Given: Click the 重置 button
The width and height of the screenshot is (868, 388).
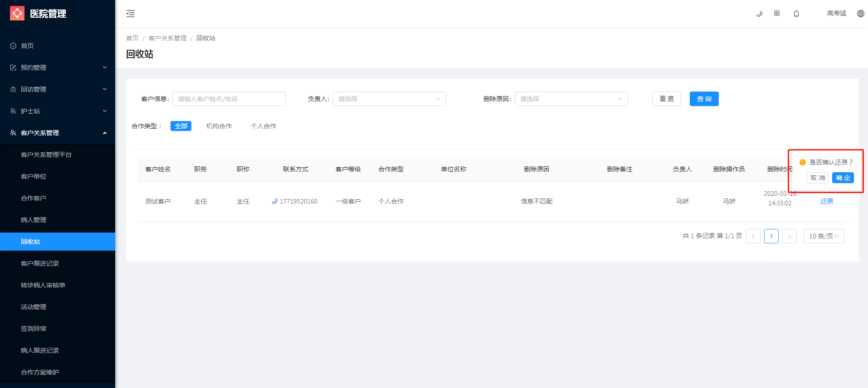Looking at the screenshot, I should click(667, 99).
